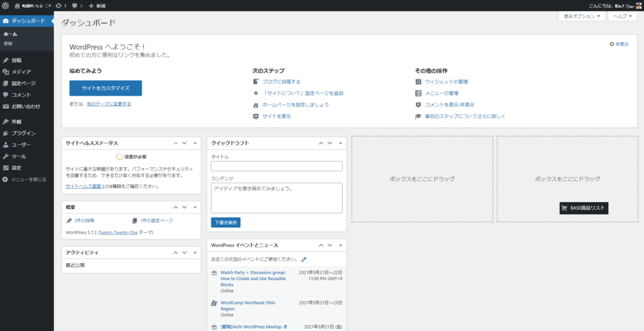Move 概要 box down arrow
Viewport: 644px width, 331px height.
coord(184,207)
